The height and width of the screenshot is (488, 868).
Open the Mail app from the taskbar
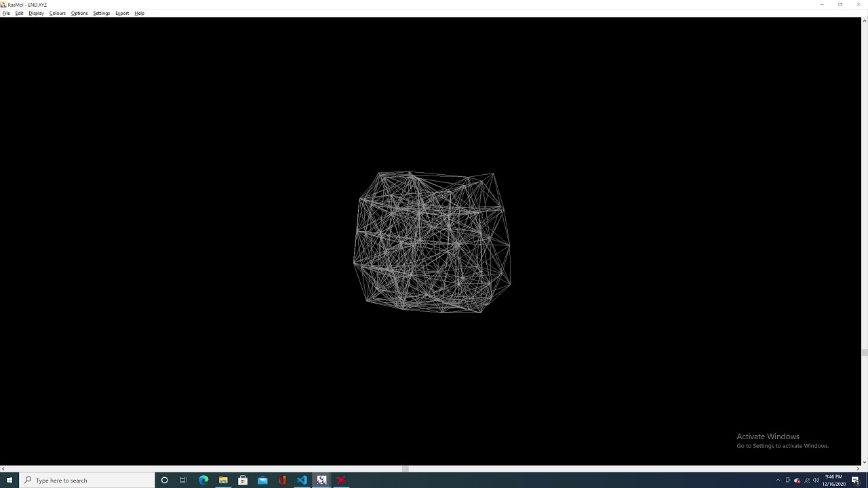(262, 480)
